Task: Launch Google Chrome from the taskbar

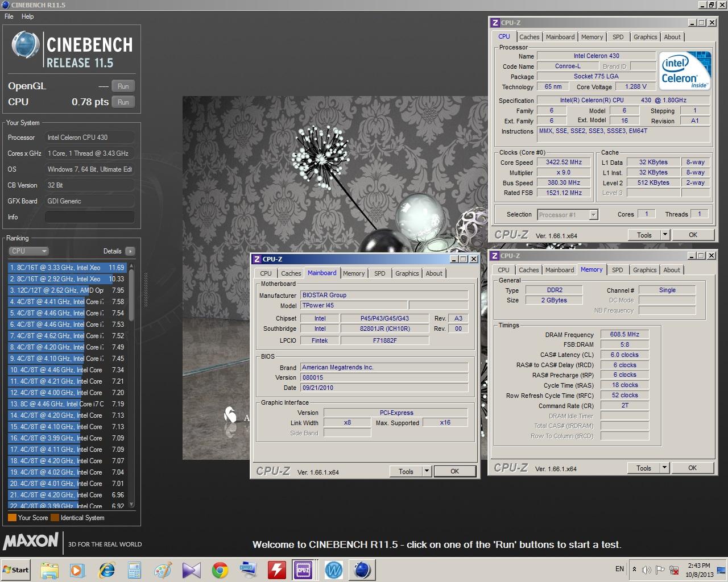Action: (220, 569)
